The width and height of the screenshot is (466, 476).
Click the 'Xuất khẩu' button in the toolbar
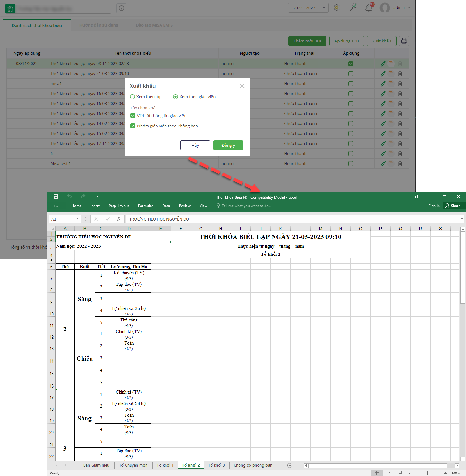coord(382,41)
